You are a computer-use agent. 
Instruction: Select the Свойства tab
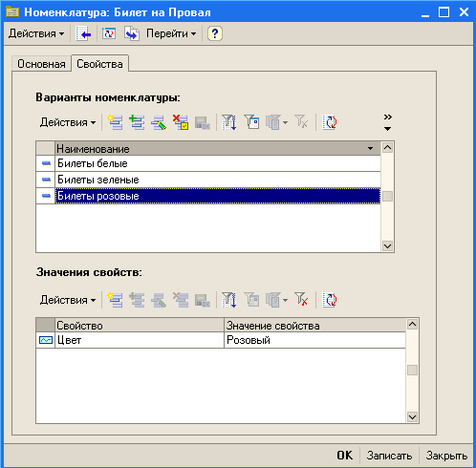[99, 64]
